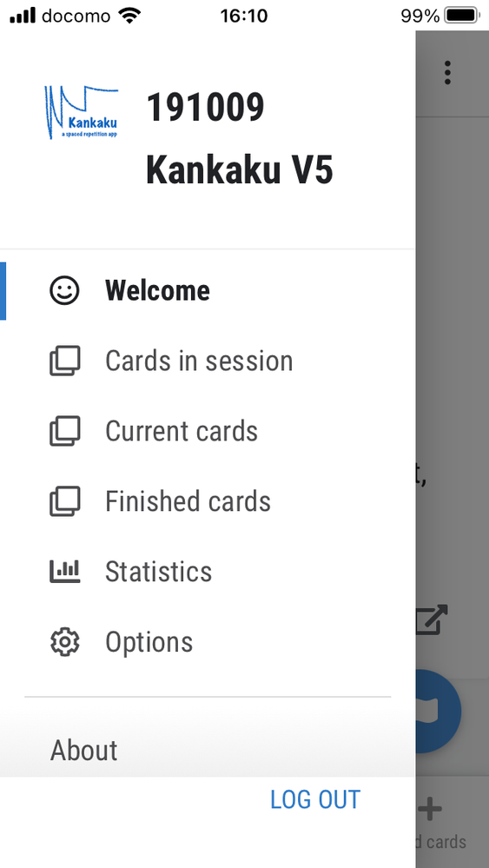
Task: View the Statistics page
Action: pos(208,572)
